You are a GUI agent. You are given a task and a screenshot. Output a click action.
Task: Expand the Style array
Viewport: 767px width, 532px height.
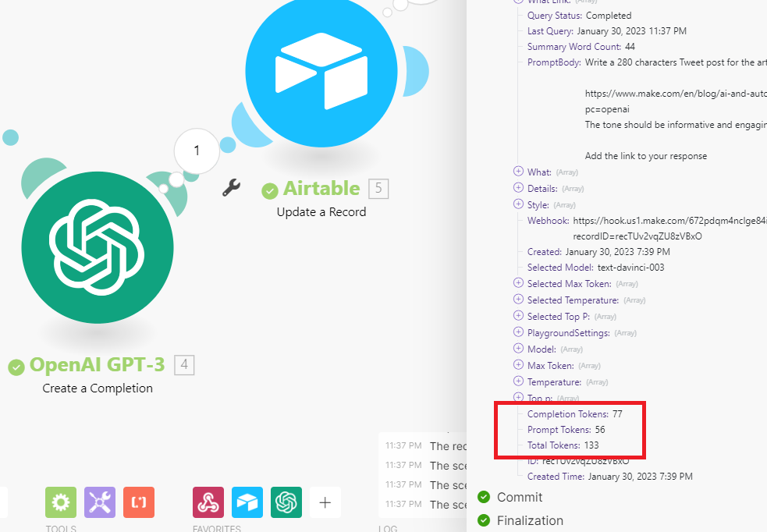519,204
